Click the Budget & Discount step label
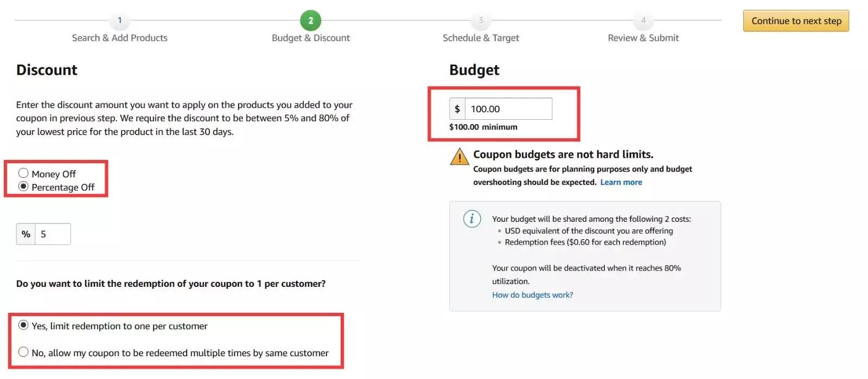 pyautogui.click(x=311, y=38)
